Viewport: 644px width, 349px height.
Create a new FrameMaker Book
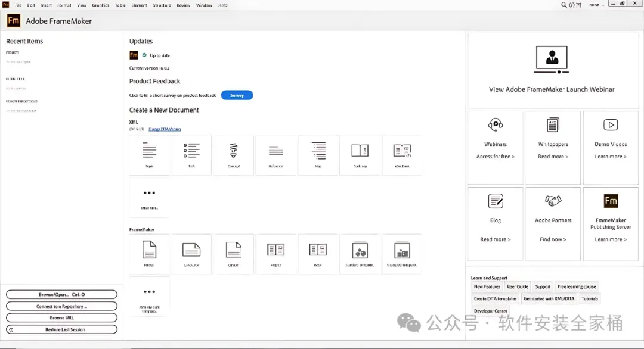click(x=318, y=254)
